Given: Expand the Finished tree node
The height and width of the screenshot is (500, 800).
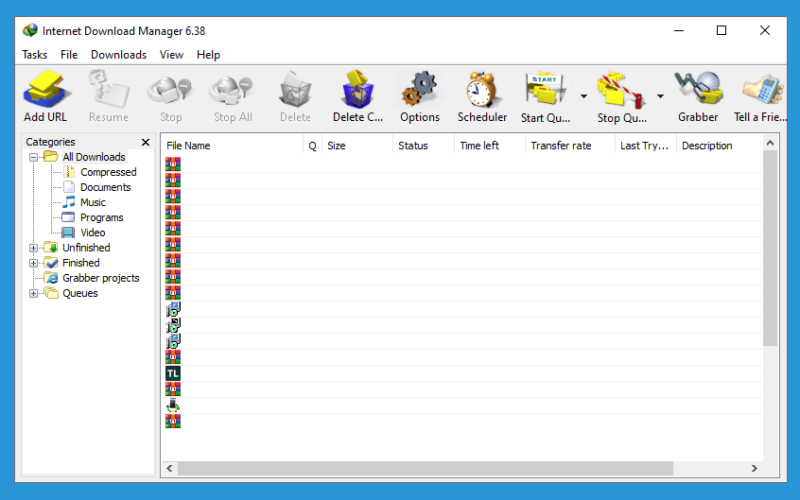Looking at the screenshot, I should pos(34,263).
